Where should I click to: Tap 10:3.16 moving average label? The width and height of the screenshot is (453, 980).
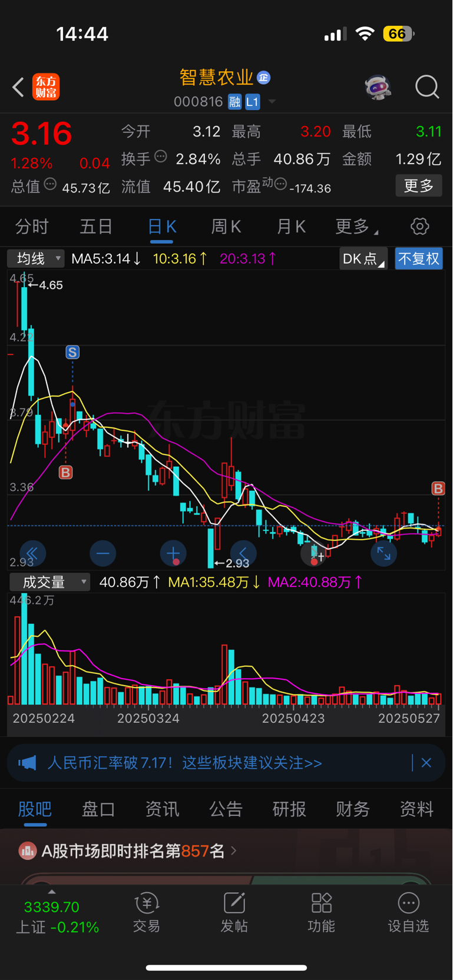point(180,258)
